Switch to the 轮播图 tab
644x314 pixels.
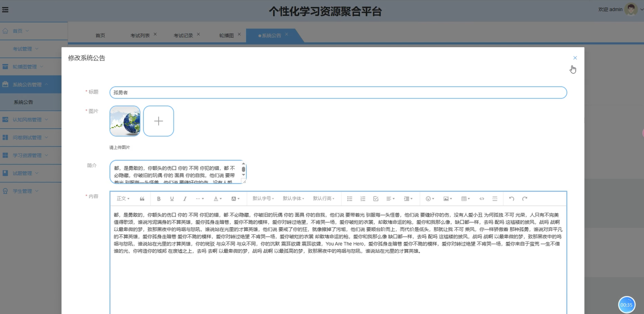227,35
